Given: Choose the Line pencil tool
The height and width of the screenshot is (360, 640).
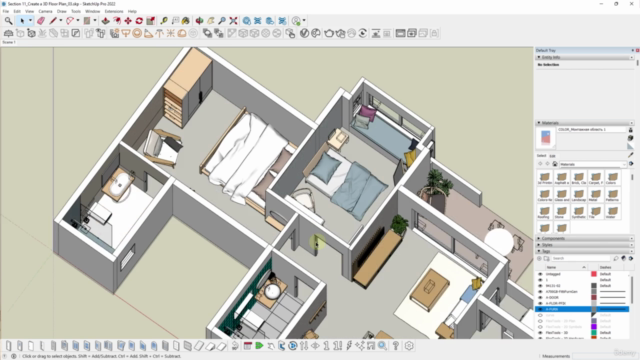Looking at the screenshot, I should (x=53, y=21).
